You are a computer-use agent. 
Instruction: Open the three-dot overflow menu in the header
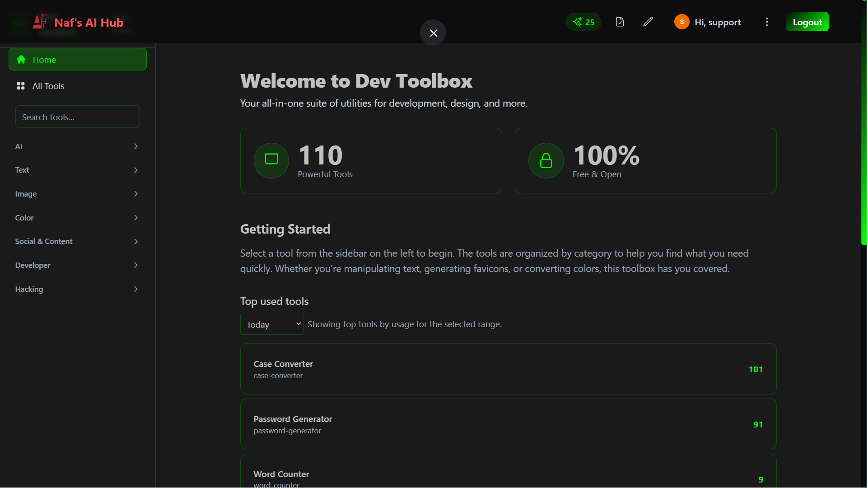pos(766,22)
